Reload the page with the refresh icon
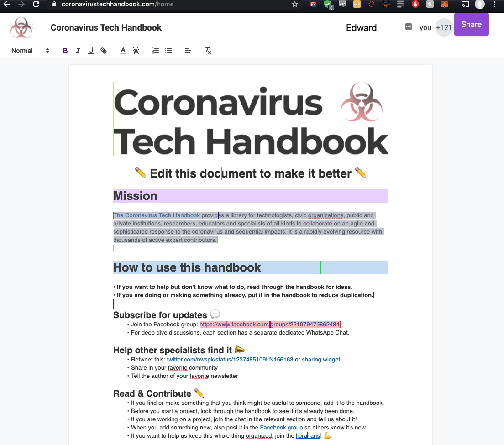 36,5
